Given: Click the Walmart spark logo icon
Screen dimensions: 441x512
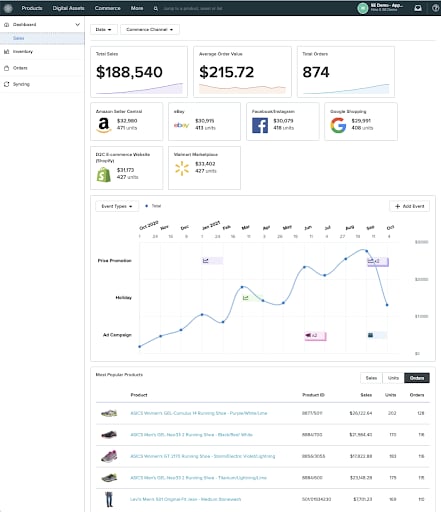Looking at the screenshot, I should point(182,168).
